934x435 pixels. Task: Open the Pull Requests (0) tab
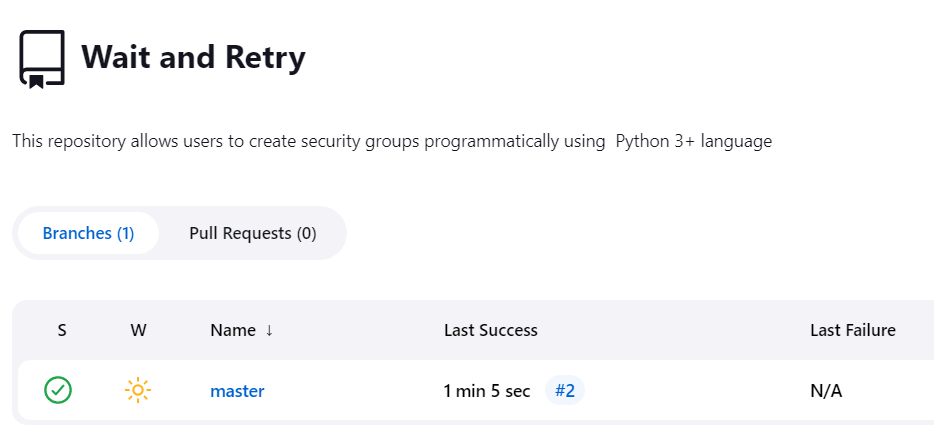click(x=252, y=233)
